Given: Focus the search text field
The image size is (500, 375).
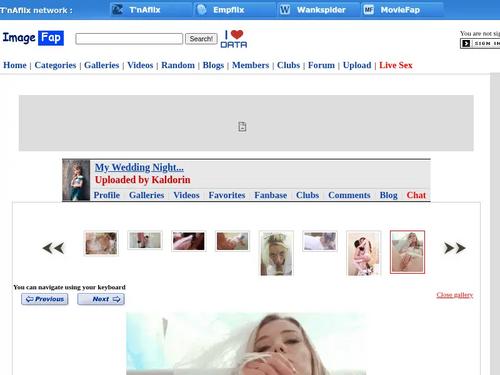Looking at the screenshot, I should tap(129, 39).
